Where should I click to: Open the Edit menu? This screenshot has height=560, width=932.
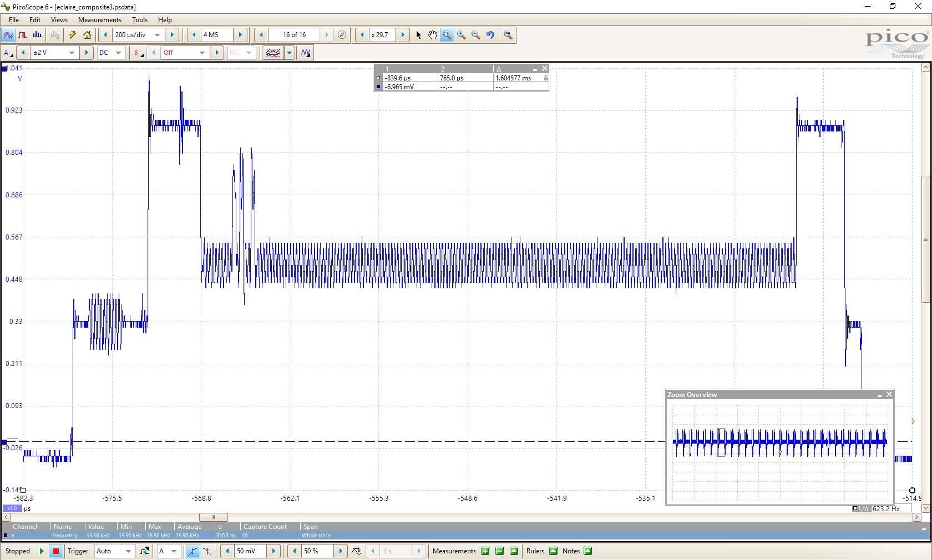(x=35, y=20)
